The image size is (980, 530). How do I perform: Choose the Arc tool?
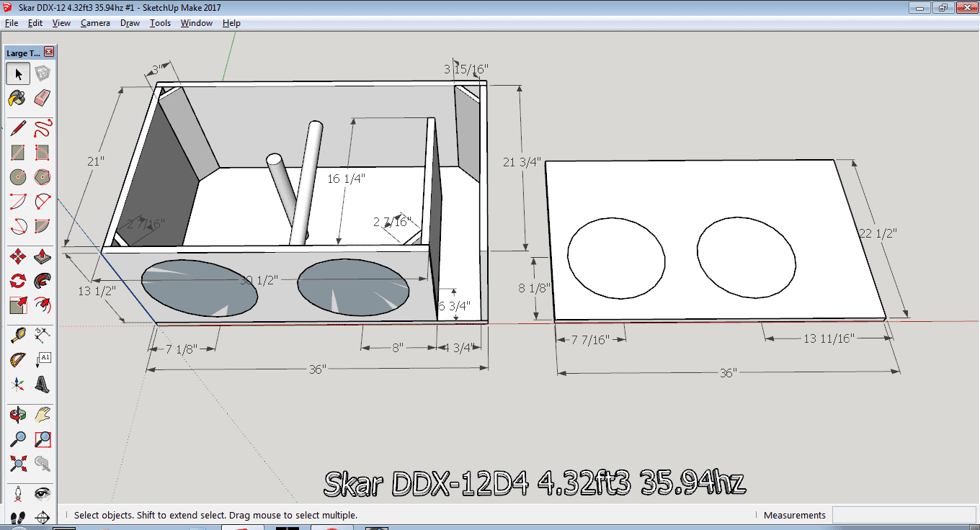18,201
